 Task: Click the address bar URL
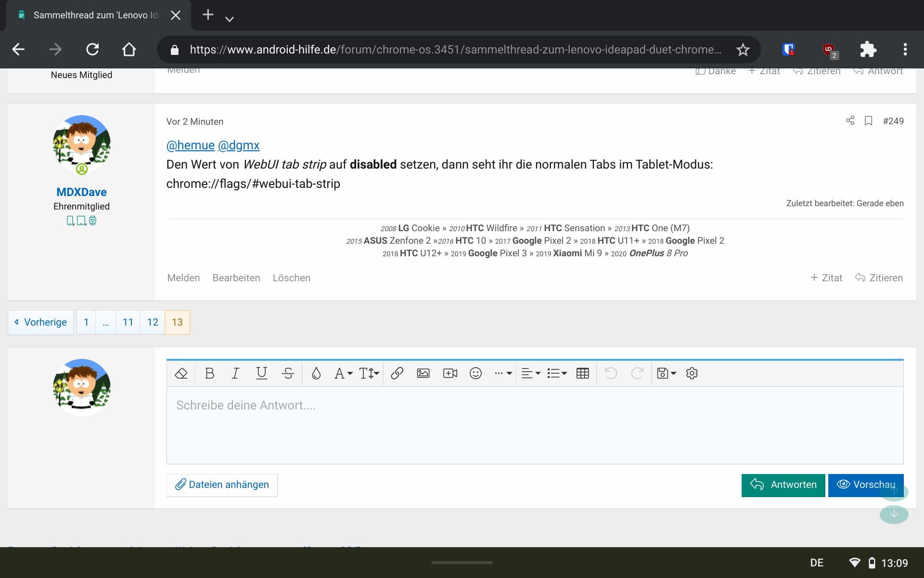coord(455,49)
